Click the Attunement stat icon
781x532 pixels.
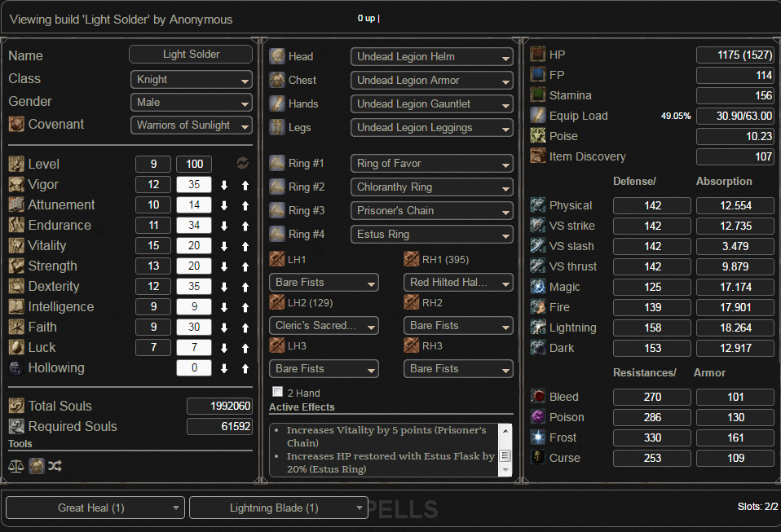pos(16,204)
